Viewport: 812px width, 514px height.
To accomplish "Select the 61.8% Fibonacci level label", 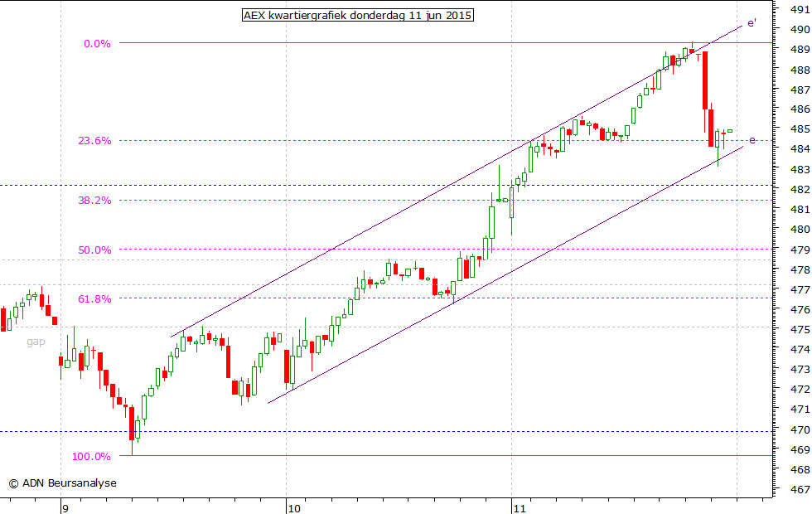I will point(94,298).
